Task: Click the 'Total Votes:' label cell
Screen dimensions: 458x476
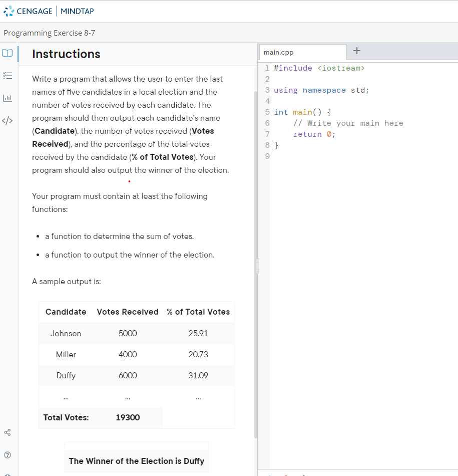Action: click(x=66, y=417)
